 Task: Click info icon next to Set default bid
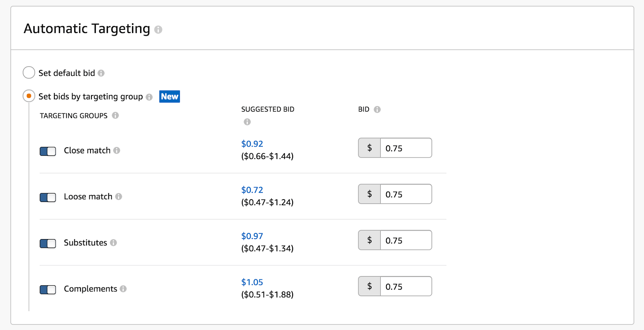(x=101, y=73)
